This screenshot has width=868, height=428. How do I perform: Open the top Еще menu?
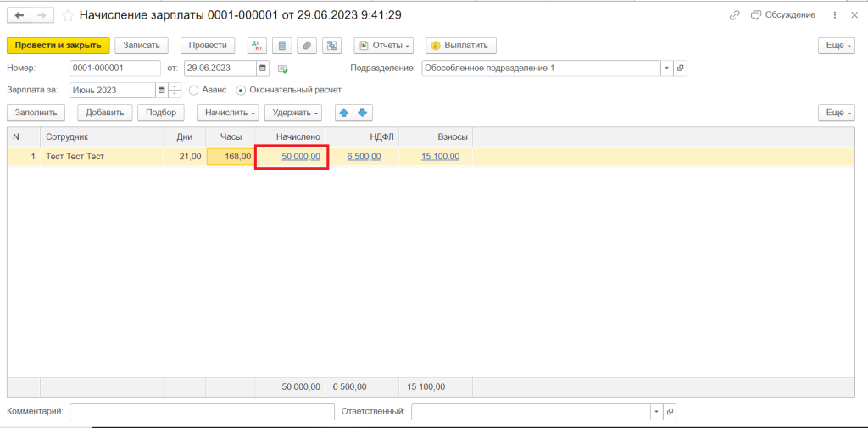tap(836, 46)
